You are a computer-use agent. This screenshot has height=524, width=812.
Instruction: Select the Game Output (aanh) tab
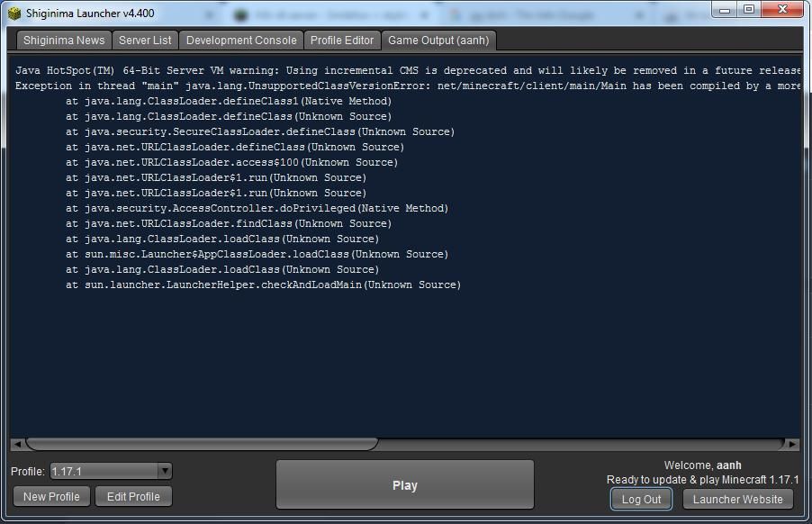pyautogui.click(x=438, y=41)
